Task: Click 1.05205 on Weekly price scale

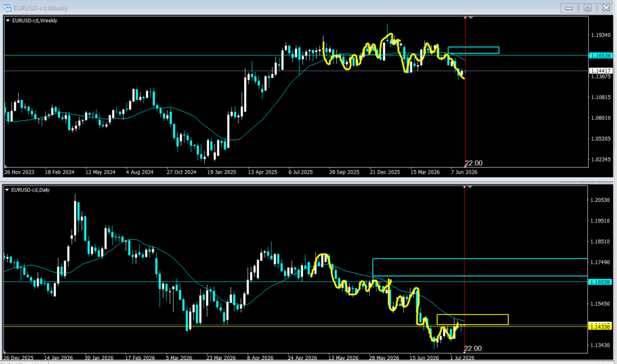Action: click(601, 139)
